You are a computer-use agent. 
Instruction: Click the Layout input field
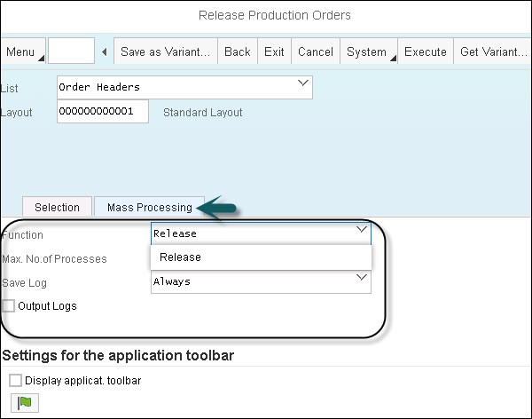click(x=103, y=111)
